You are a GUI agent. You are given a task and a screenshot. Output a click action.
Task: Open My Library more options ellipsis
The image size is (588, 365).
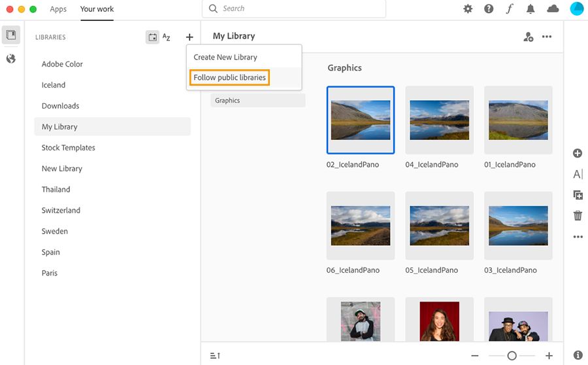(547, 37)
